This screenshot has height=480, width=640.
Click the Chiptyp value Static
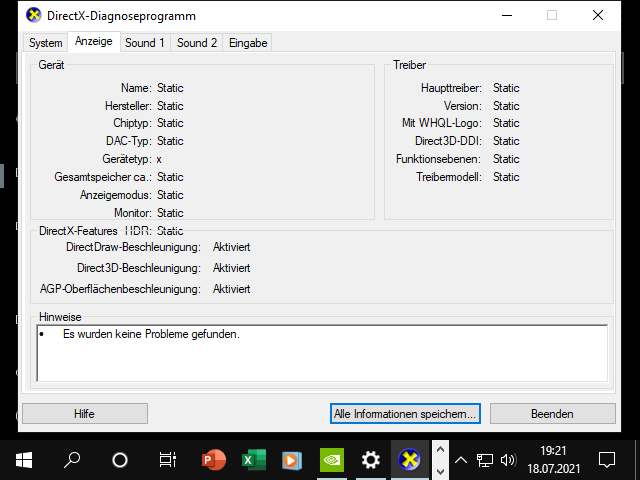[x=170, y=123]
